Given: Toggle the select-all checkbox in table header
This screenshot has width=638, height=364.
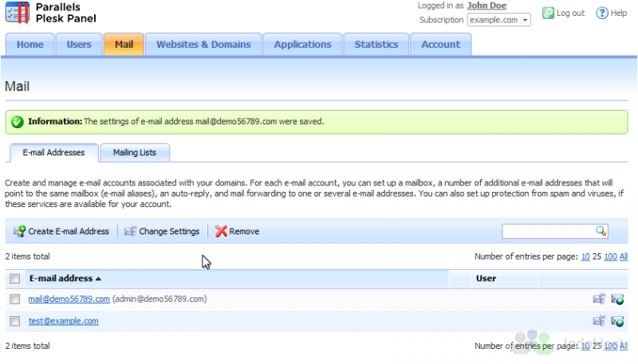Looking at the screenshot, I should pos(14,279).
